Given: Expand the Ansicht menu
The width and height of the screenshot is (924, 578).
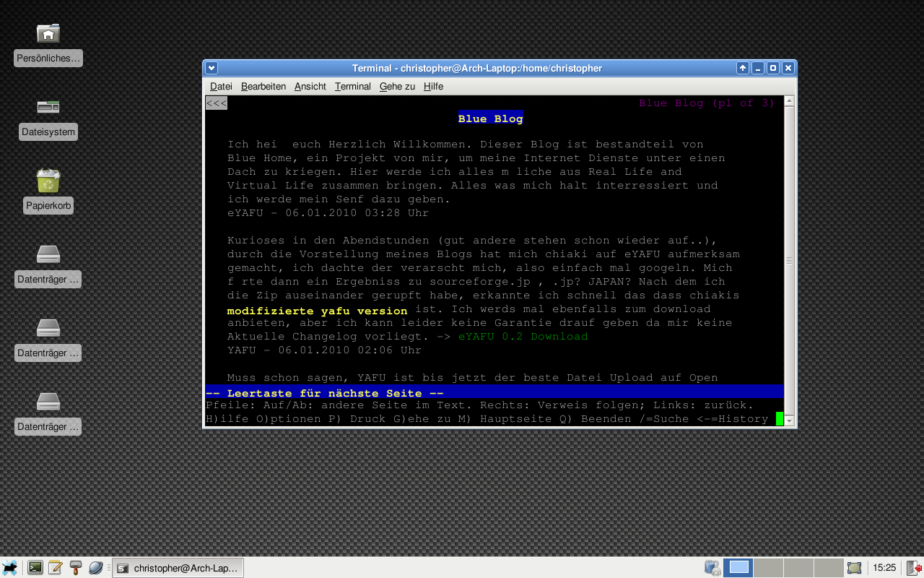Looking at the screenshot, I should tap(310, 87).
